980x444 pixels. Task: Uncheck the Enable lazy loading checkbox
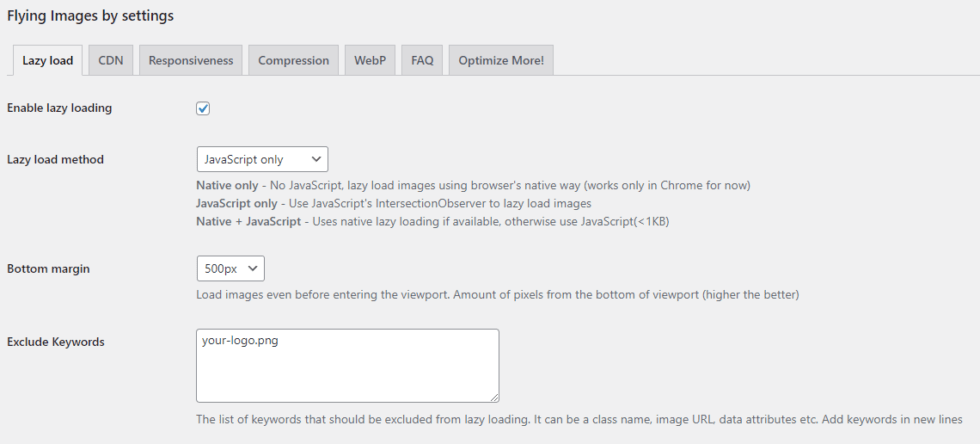coord(203,108)
